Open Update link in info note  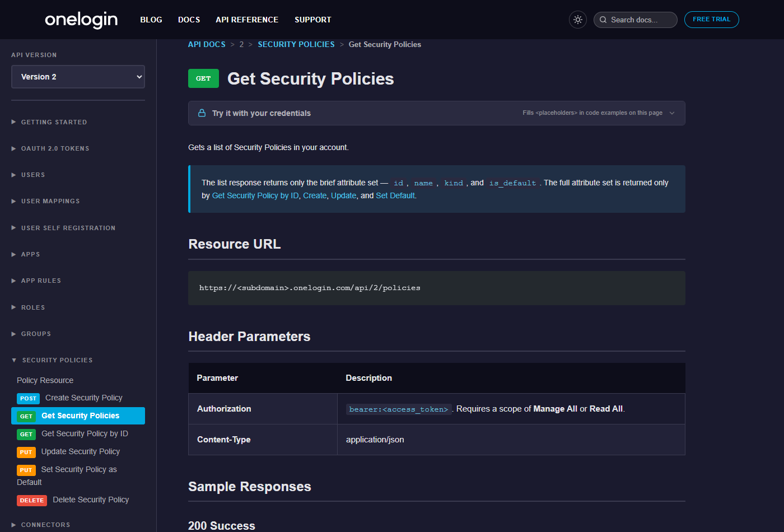point(344,195)
